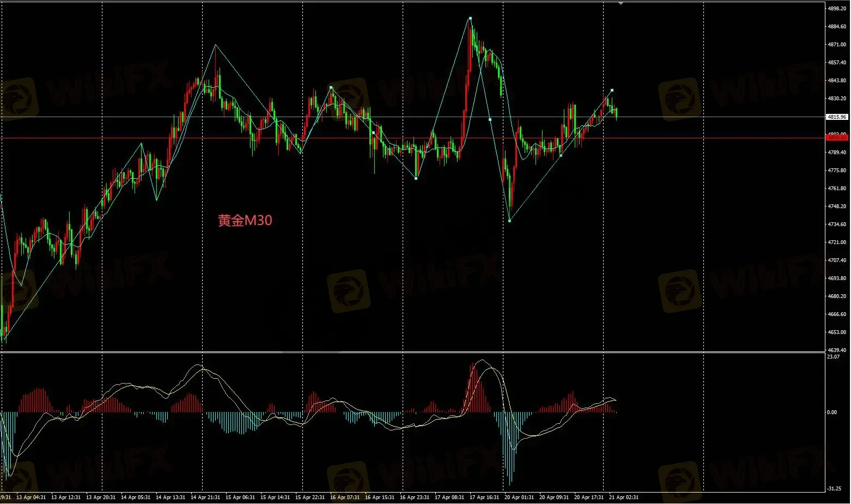Select the 黄金M30 text label
This screenshot has width=851, height=504.
point(245,221)
